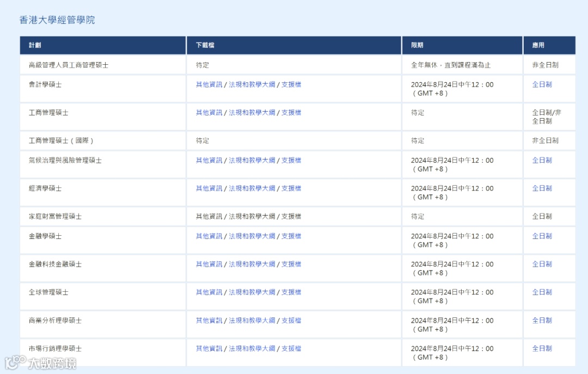
Task: Open 法規和教學大綱 link in 全球管理碩士 row
Action: point(252,292)
